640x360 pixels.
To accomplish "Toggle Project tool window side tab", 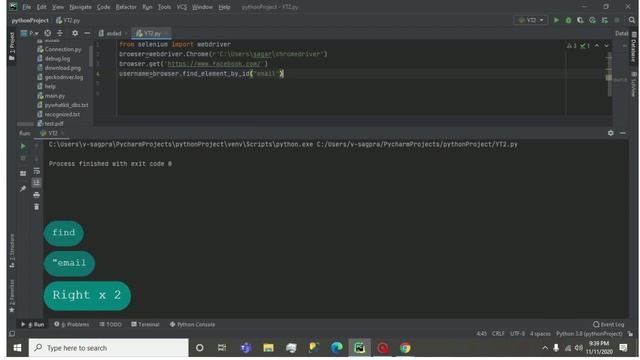I will (x=12, y=47).
